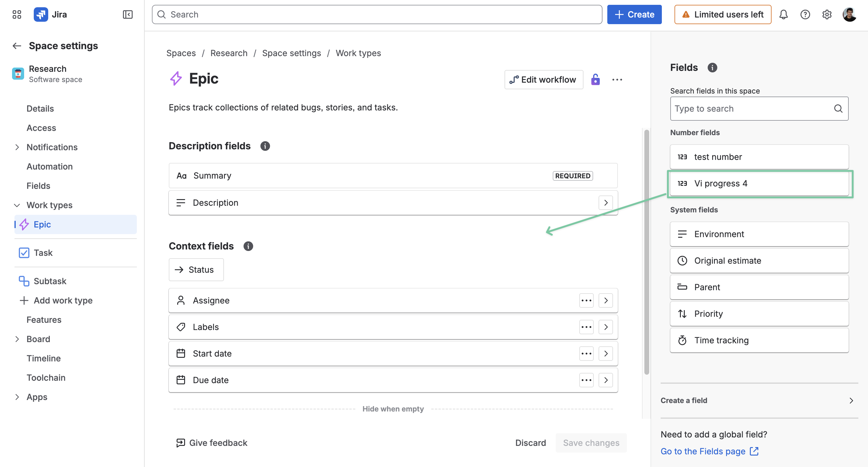This screenshot has width=868, height=467.
Task: Open settings gear in top bar
Action: 826,14
